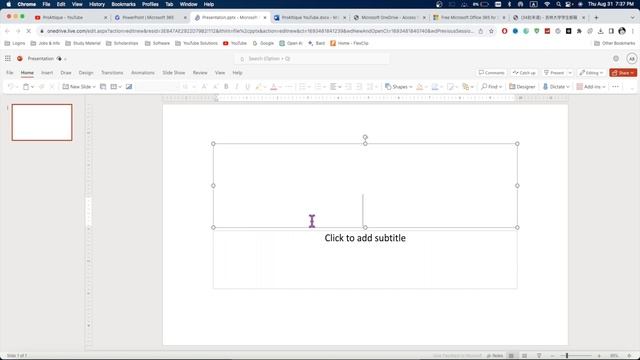Click the New Slide button
640x360 pixels.
(76, 87)
